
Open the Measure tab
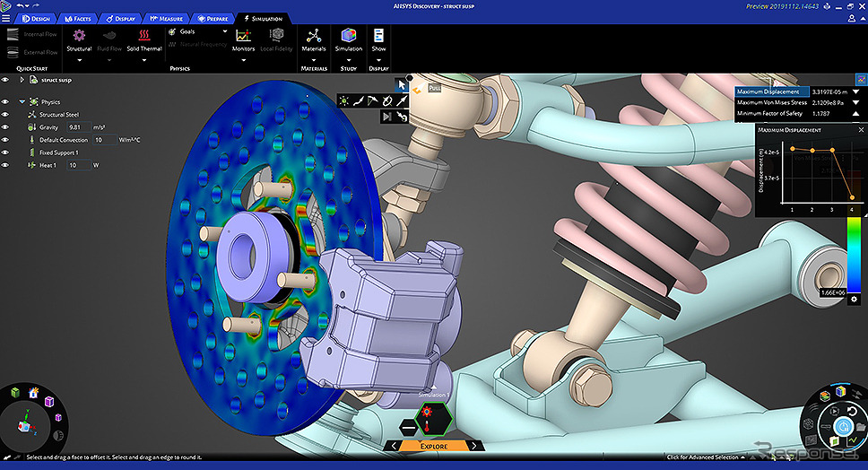pos(169,18)
